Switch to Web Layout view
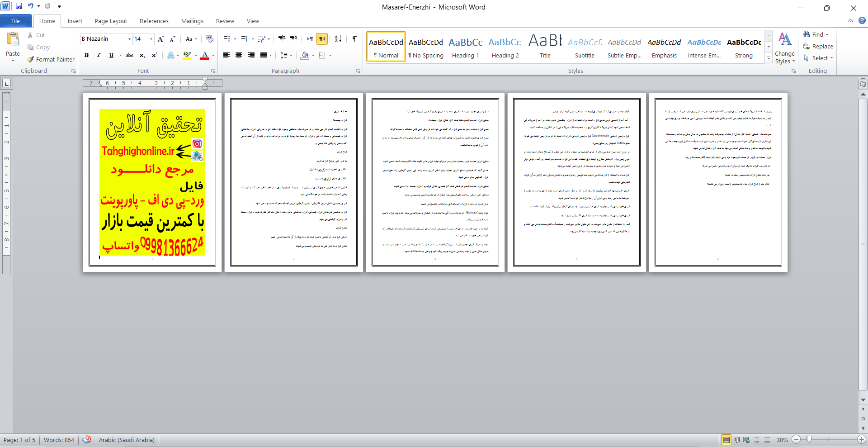This screenshot has width=868, height=447. (x=746, y=440)
